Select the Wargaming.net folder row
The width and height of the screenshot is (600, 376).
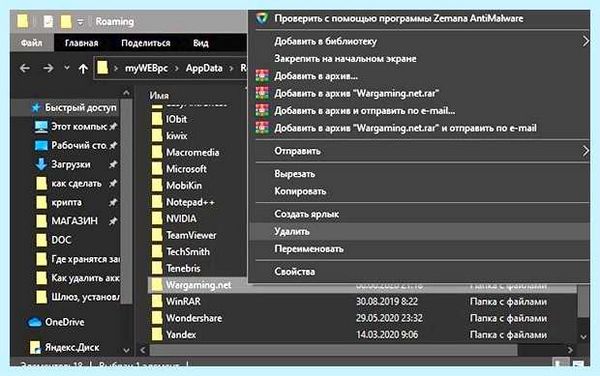pos(362,285)
